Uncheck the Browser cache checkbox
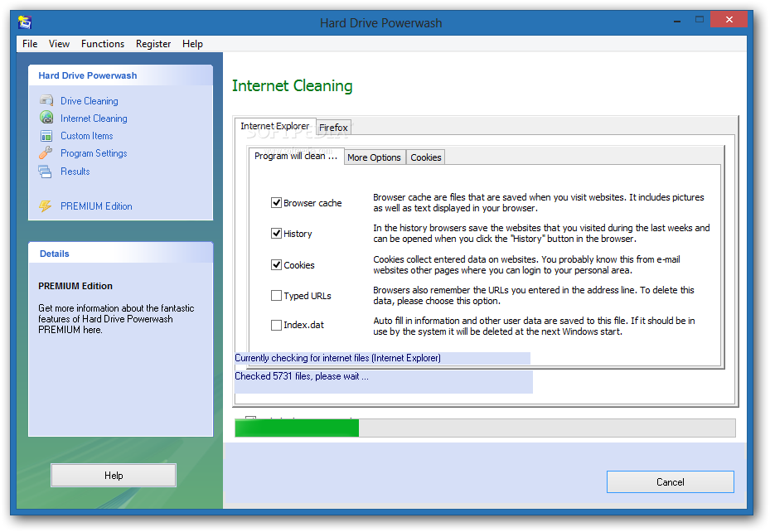Screen dimensions: 770x532 pyautogui.click(x=277, y=203)
